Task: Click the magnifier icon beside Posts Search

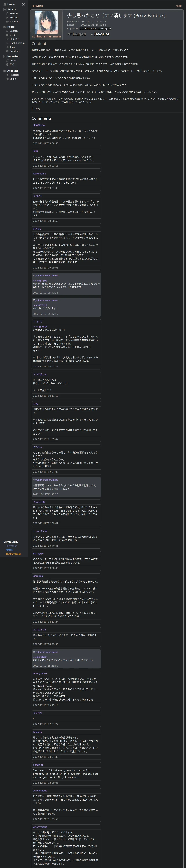Action: coord(7,31)
